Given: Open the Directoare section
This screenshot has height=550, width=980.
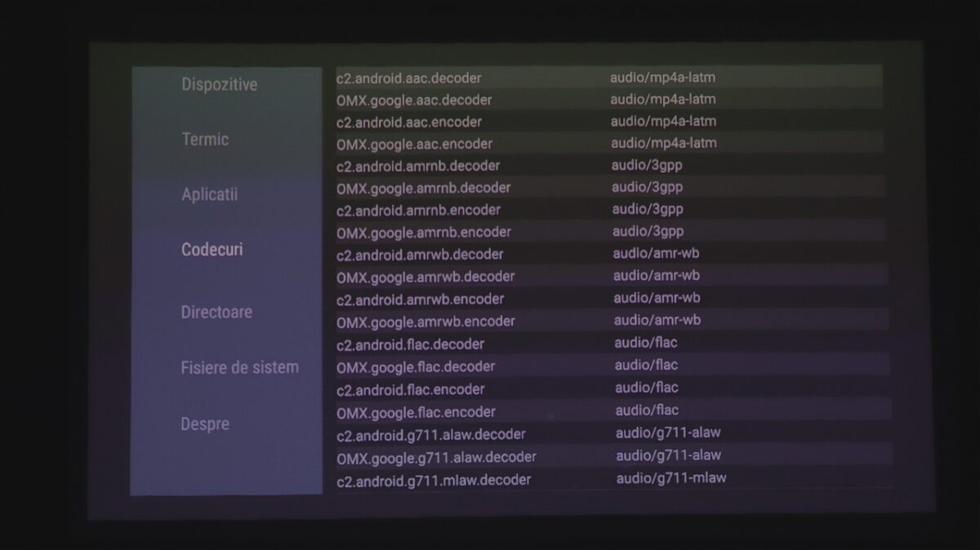Looking at the screenshot, I should pos(216,312).
